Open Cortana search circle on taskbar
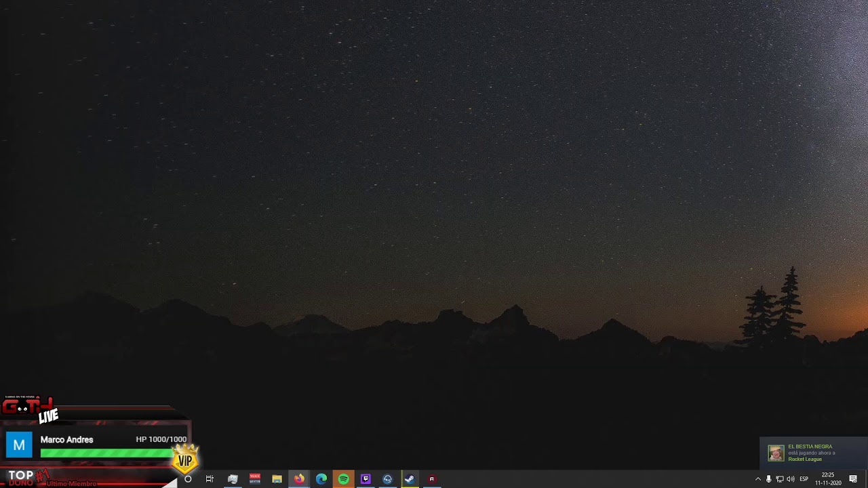 pyautogui.click(x=188, y=479)
